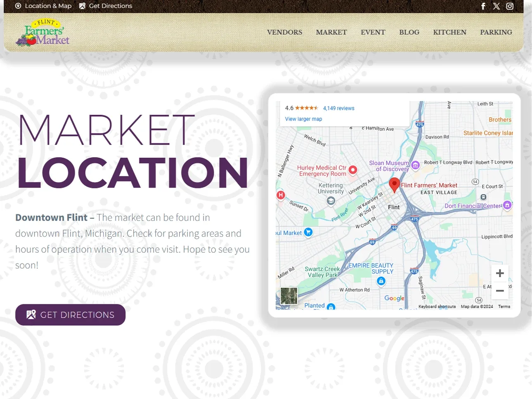The image size is (532, 399).
Task: Click the Flint city label on map
Action: click(x=394, y=207)
